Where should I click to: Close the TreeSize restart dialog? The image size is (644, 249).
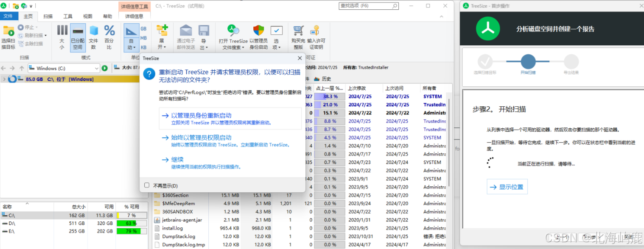coord(300,58)
